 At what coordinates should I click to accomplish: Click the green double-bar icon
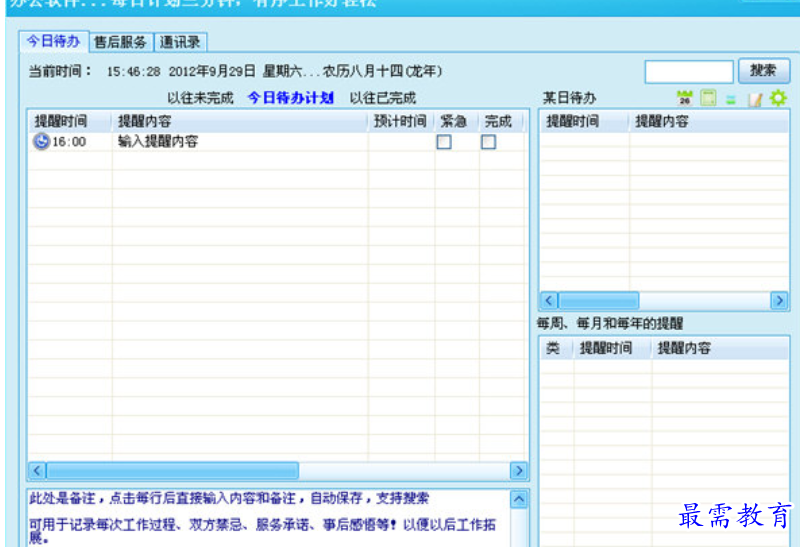click(731, 99)
